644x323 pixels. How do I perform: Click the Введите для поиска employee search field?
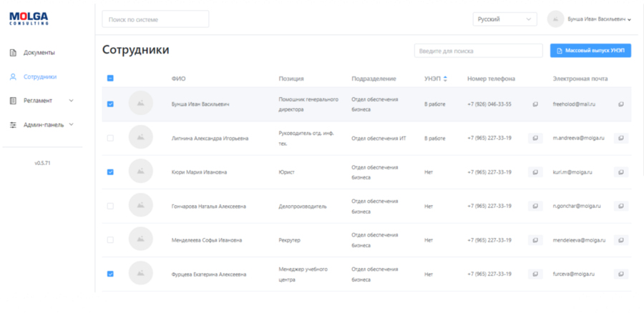479,51
